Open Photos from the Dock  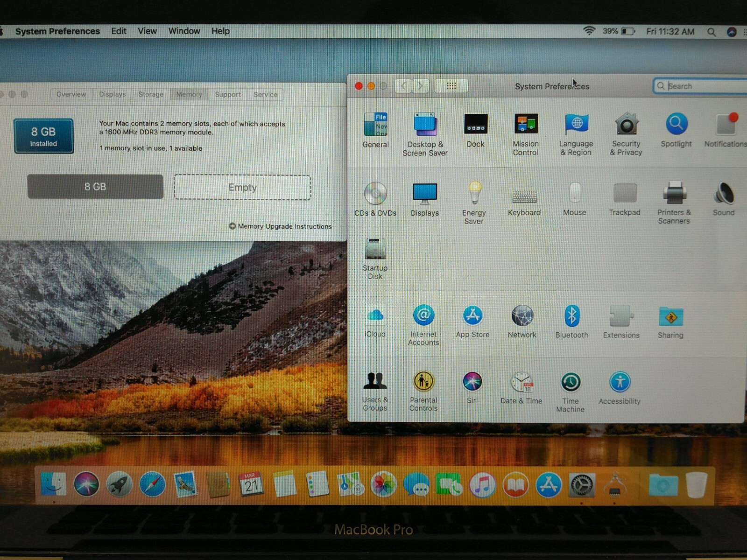click(383, 484)
